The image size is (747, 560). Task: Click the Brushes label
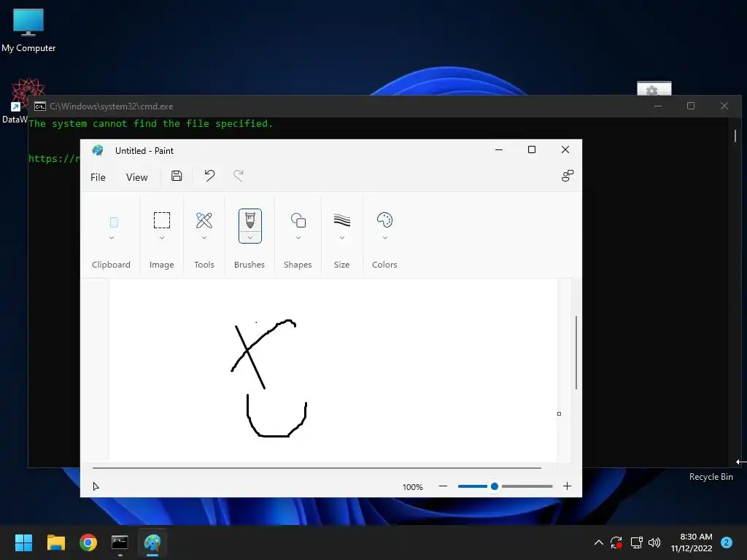pos(249,264)
